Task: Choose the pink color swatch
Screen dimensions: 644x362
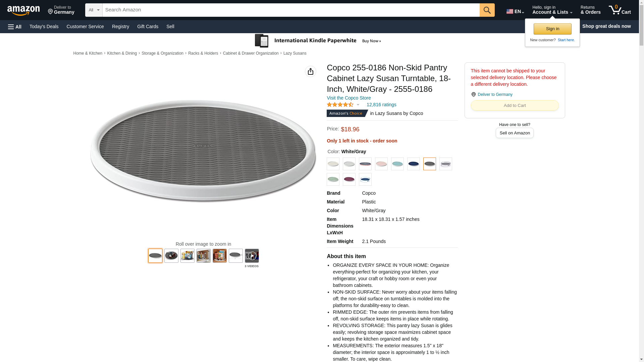Action: point(381,164)
